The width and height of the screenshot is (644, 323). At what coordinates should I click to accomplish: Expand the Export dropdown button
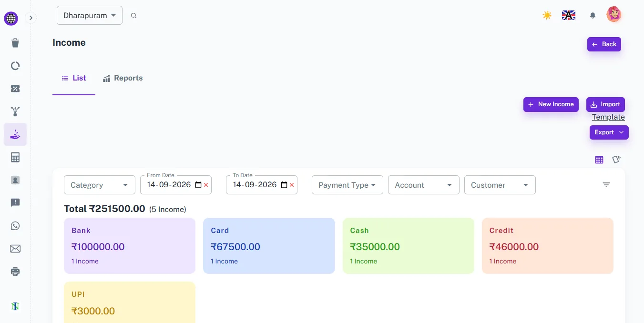pos(609,132)
